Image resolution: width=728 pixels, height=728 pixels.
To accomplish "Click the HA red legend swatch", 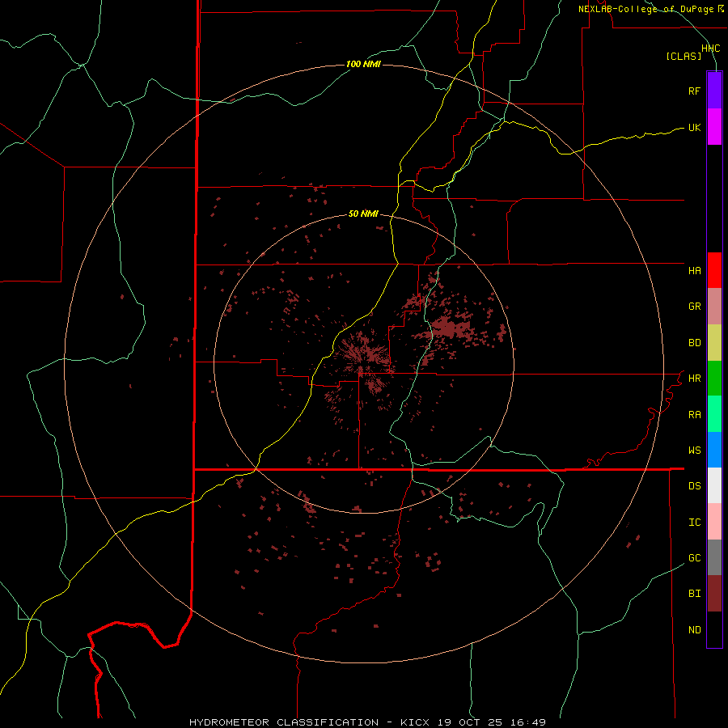I will [714, 270].
